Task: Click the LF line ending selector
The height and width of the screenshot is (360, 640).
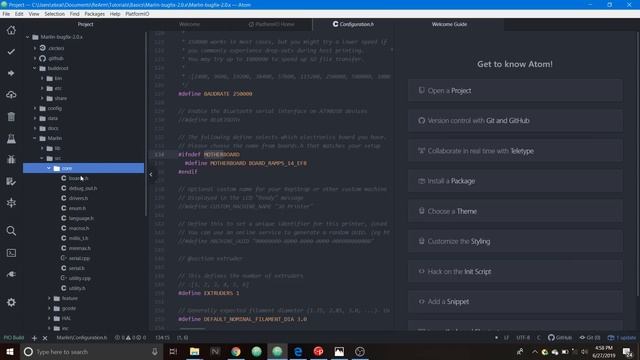Action: coord(506,338)
